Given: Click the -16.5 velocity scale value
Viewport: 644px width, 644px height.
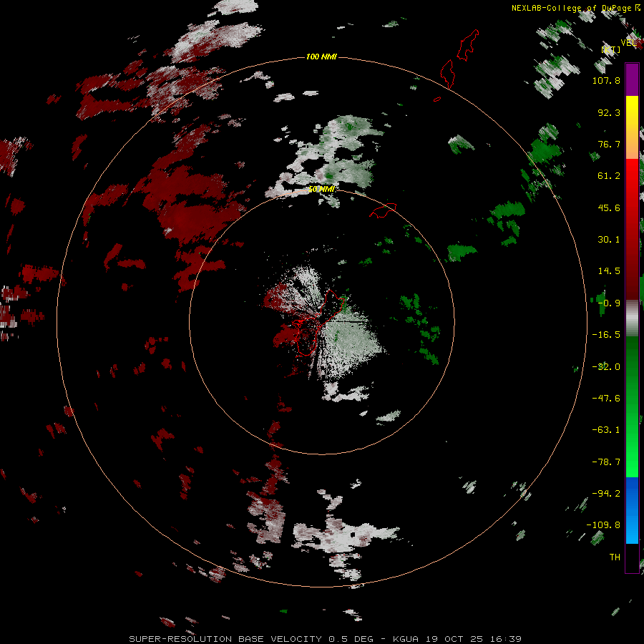Looking at the screenshot, I should [x=606, y=335].
